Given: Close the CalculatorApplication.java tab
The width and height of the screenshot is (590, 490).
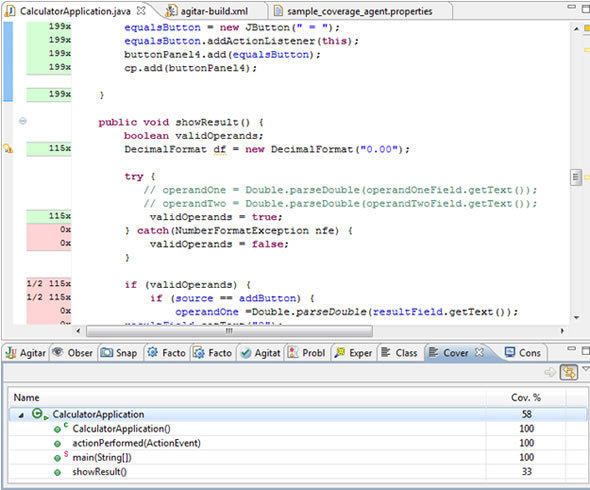Looking at the screenshot, I should (x=141, y=11).
